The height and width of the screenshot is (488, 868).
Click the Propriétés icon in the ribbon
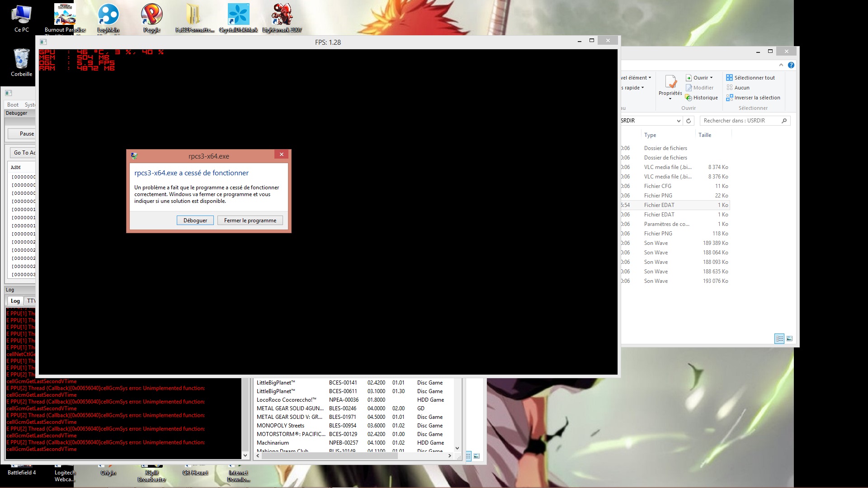670,83
